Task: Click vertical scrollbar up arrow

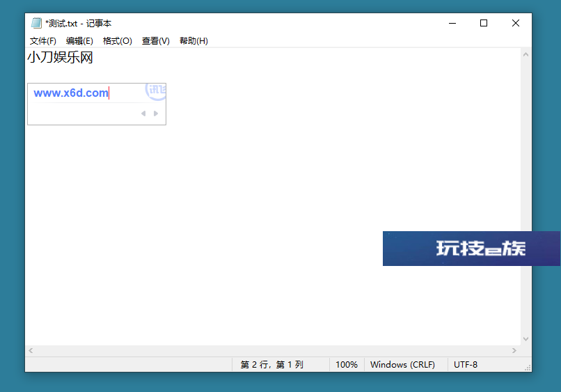Action: [526, 55]
